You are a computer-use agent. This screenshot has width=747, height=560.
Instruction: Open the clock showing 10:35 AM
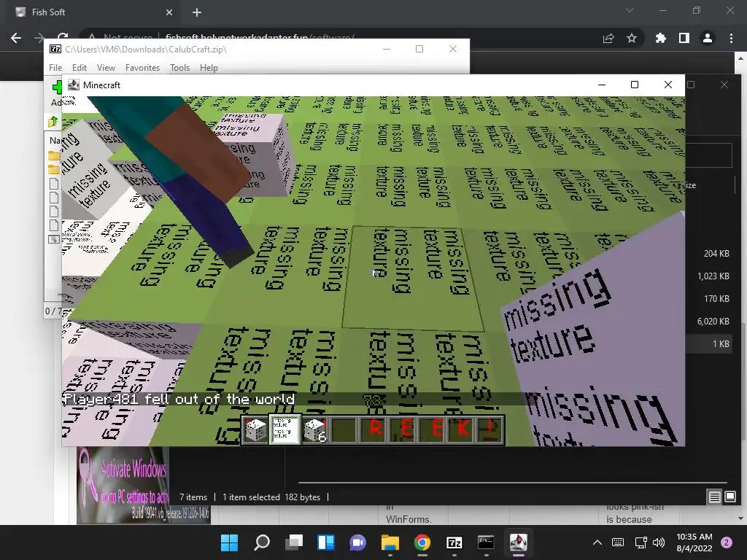pyautogui.click(x=694, y=542)
